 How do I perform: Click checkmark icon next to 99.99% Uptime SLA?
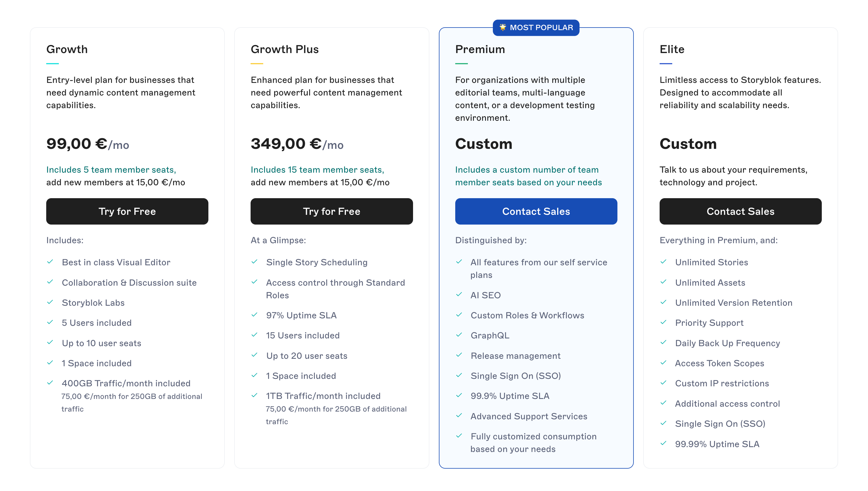pyautogui.click(x=664, y=443)
